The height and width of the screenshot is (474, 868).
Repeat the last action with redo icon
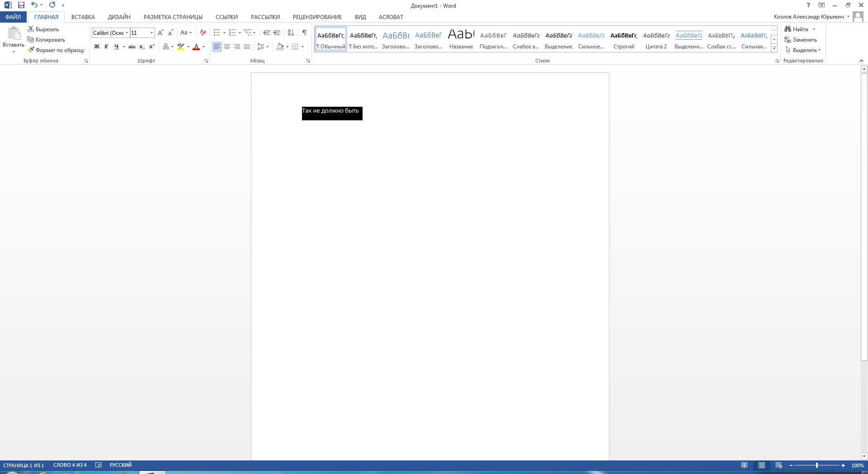[x=52, y=5]
